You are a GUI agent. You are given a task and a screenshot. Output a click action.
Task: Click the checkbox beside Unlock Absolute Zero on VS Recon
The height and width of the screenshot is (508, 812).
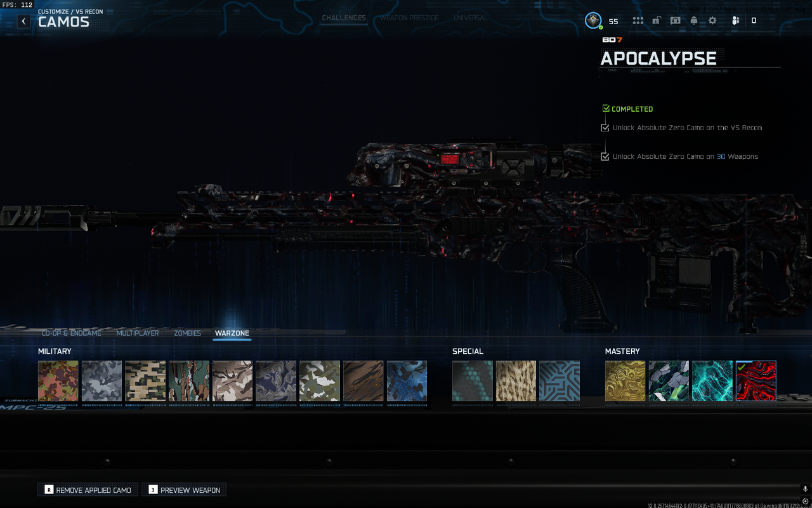[x=605, y=128]
